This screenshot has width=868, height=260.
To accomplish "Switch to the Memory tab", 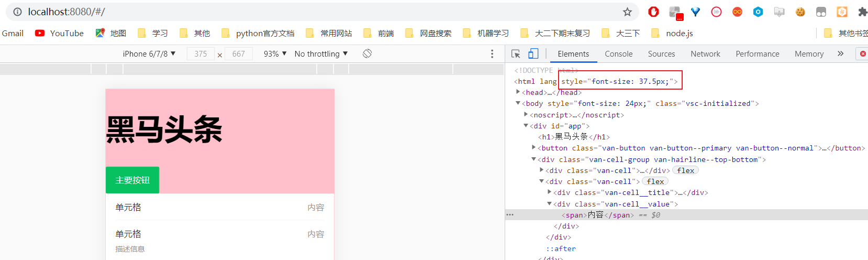I will pyautogui.click(x=809, y=53).
